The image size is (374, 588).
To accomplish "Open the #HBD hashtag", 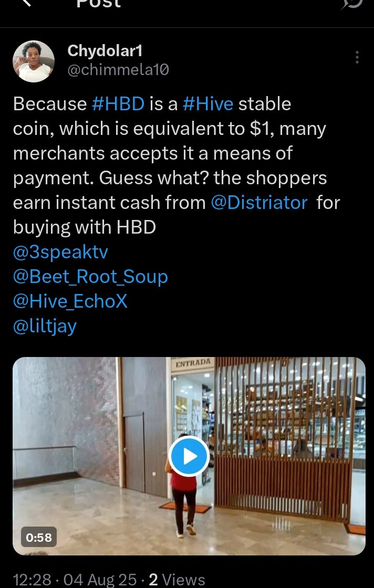I will click(118, 104).
